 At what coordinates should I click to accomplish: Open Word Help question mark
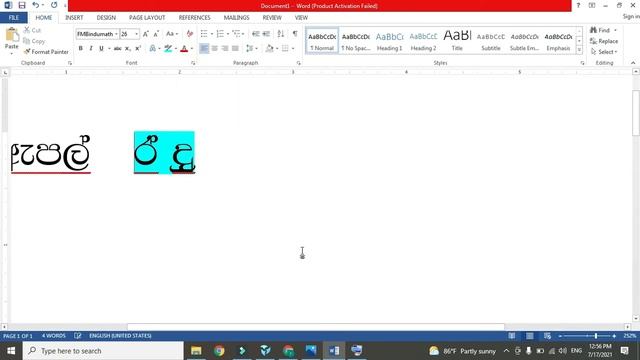coord(578,5)
